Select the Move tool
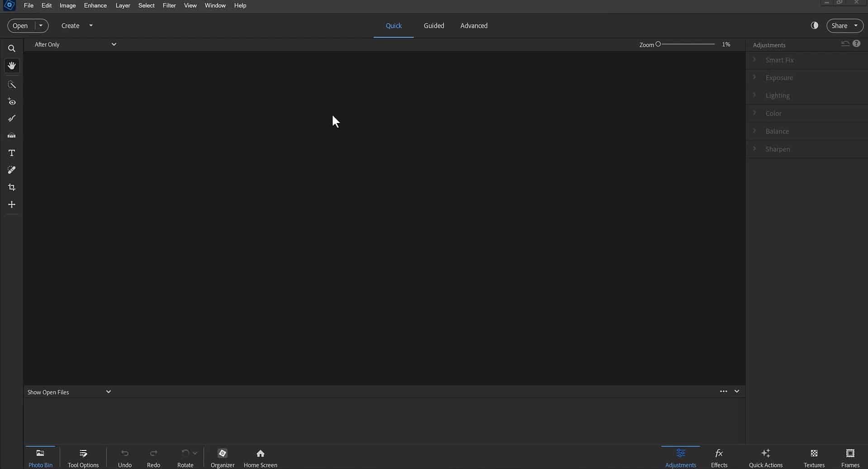This screenshot has width=868, height=469. 12,204
